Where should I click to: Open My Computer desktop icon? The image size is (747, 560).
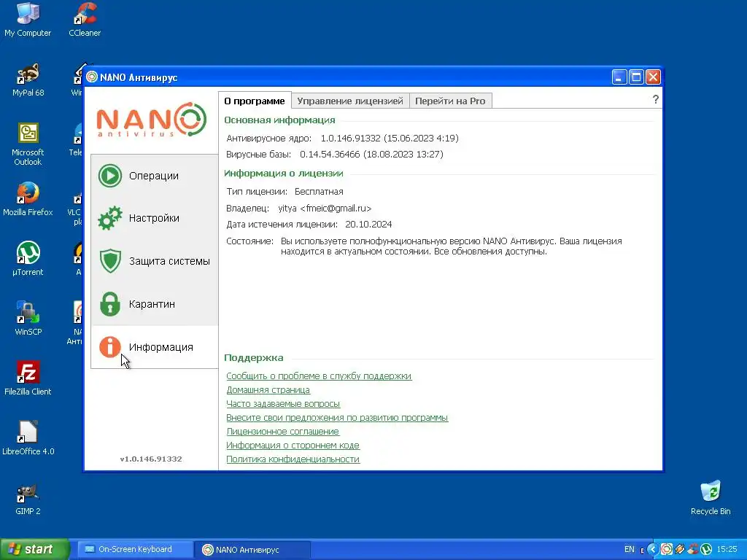tap(28, 20)
